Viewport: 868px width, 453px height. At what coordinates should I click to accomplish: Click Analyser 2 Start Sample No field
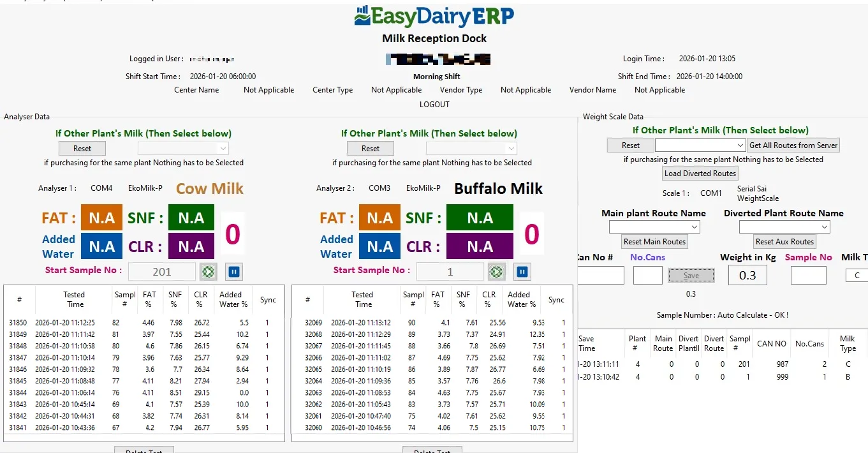(450, 272)
